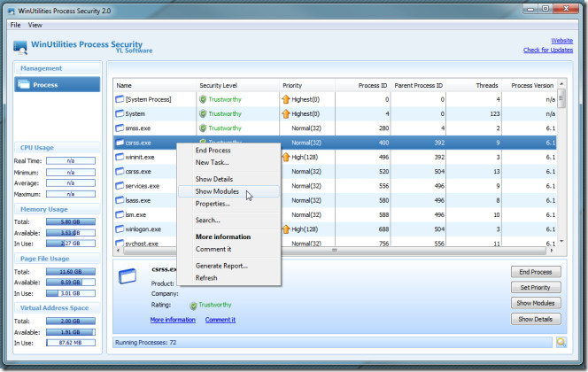Click the Rating Trustworthy shield in details pane
The image size is (588, 372).
click(x=193, y=306)
